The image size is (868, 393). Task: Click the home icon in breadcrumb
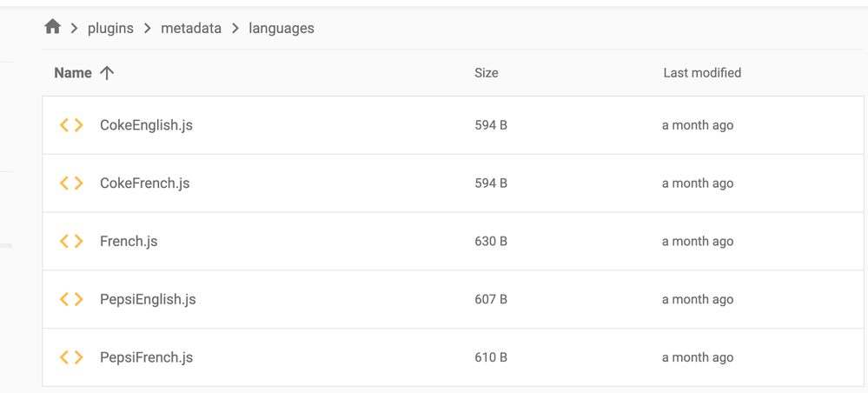click(53, 28)
